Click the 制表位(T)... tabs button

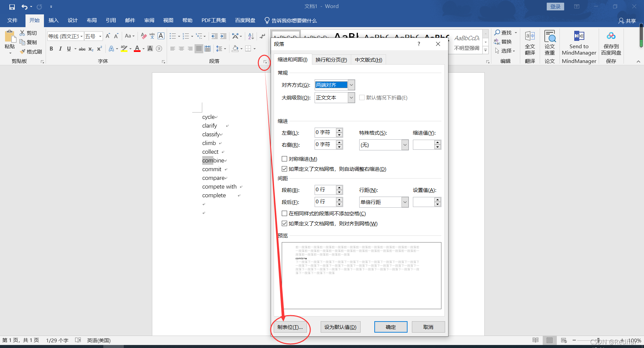tap(290, 327)
